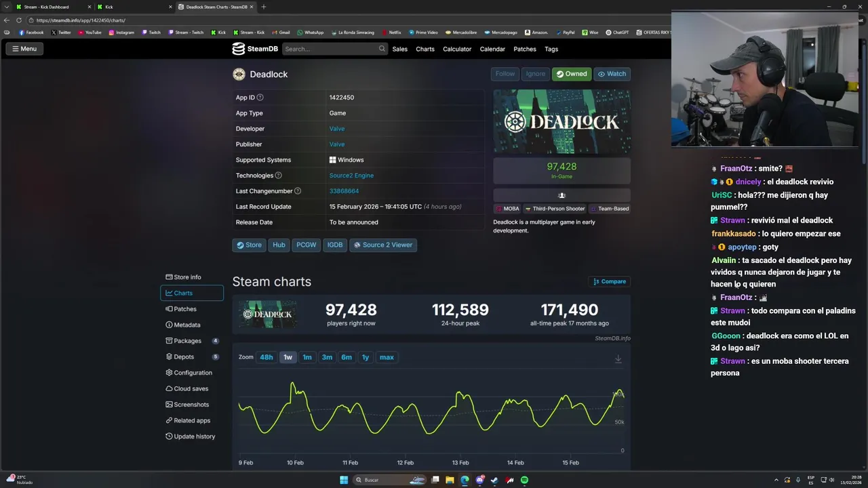The height and width of the screenshot is (488, 868).
Task: Click the Deadlock app icon beside the title
Action: 239,75
